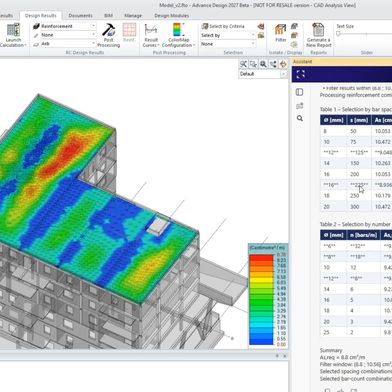
Task: Open the None dropdown in Selection group
Action: coord(228,44)
